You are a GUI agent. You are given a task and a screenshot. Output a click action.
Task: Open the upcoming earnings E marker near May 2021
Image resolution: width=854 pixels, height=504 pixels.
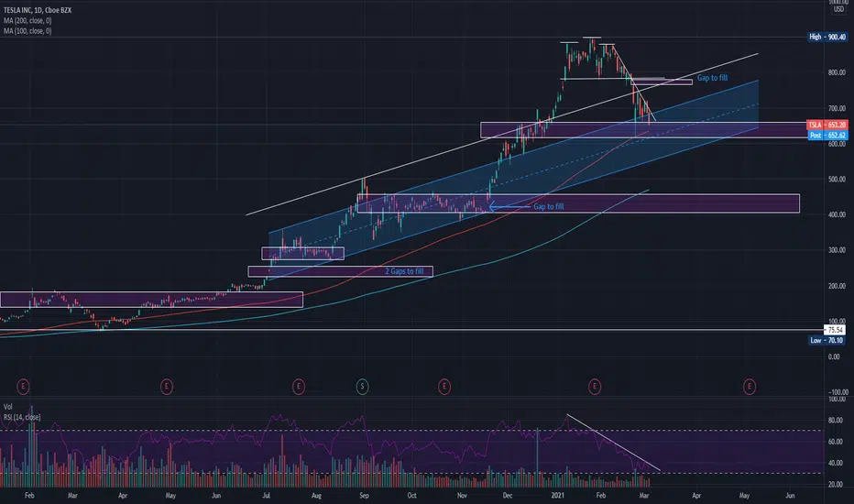(750, 387)
